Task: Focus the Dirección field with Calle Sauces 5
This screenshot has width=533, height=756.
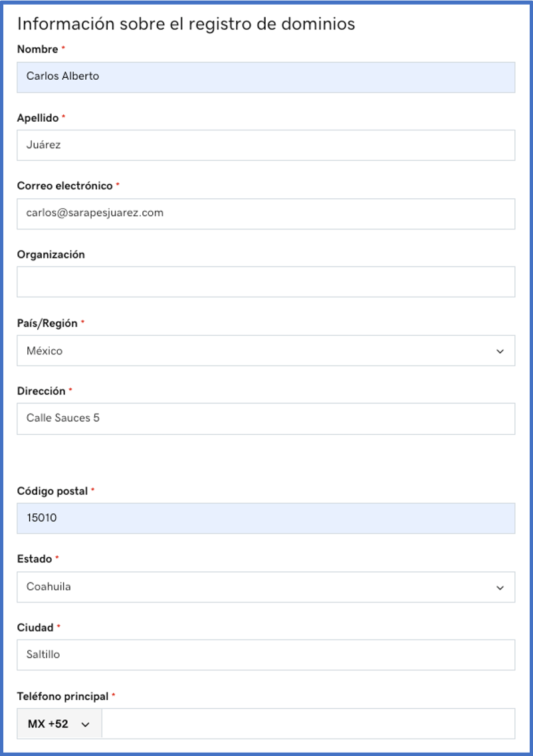Action: pos(265,419)
